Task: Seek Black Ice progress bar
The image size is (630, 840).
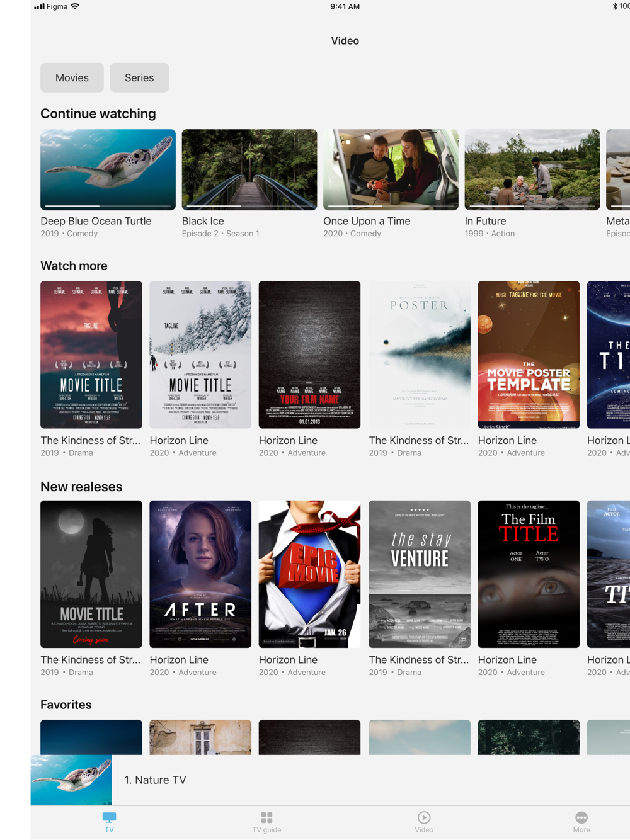Action: 249,206
